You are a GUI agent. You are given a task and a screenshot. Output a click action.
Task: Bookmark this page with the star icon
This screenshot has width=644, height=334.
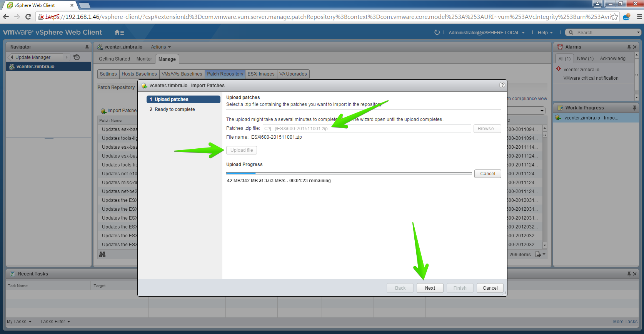coord(615,17)
